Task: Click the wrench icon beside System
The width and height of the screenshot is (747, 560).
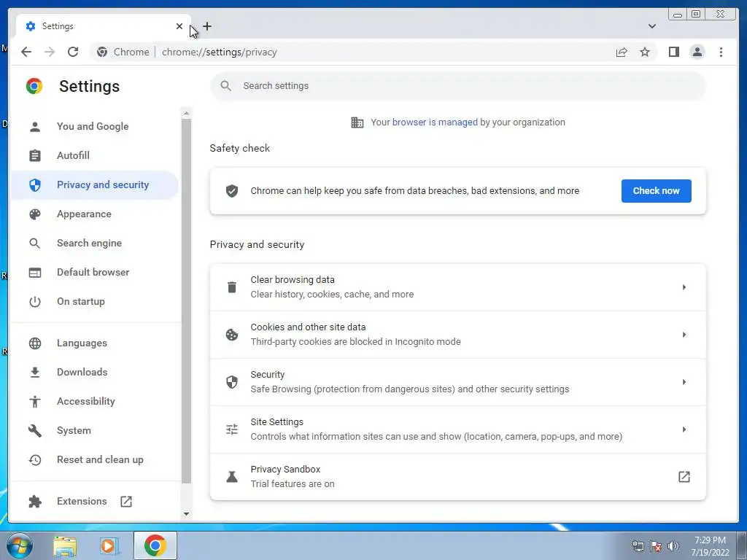Action: tap(35, 430)
